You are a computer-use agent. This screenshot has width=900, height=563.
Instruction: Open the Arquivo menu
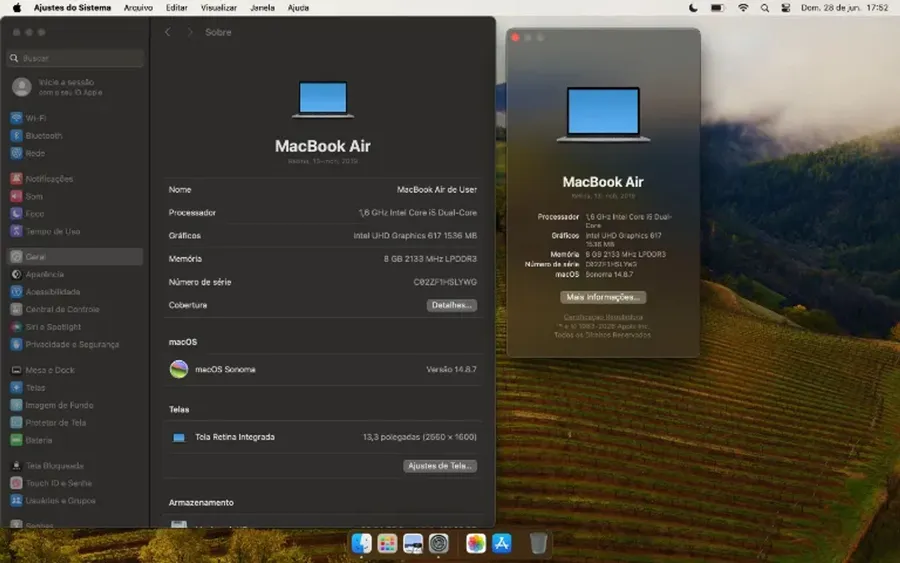(138, 7)
